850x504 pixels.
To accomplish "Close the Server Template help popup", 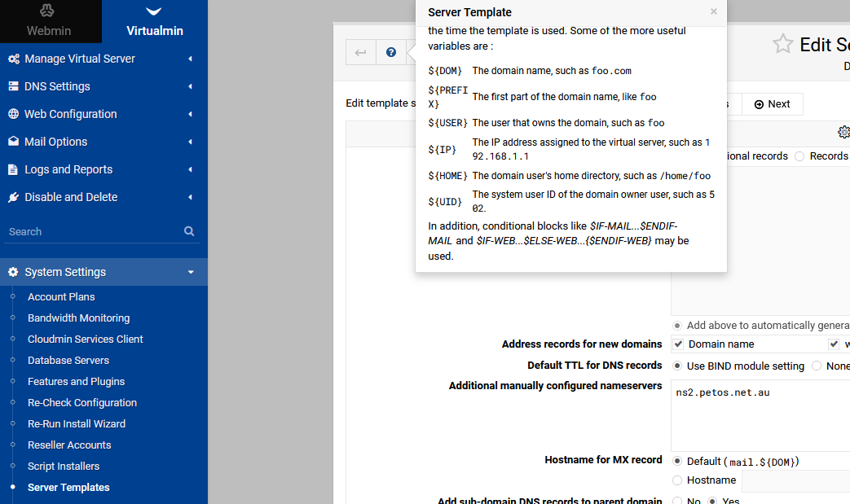I will (713, 11).
